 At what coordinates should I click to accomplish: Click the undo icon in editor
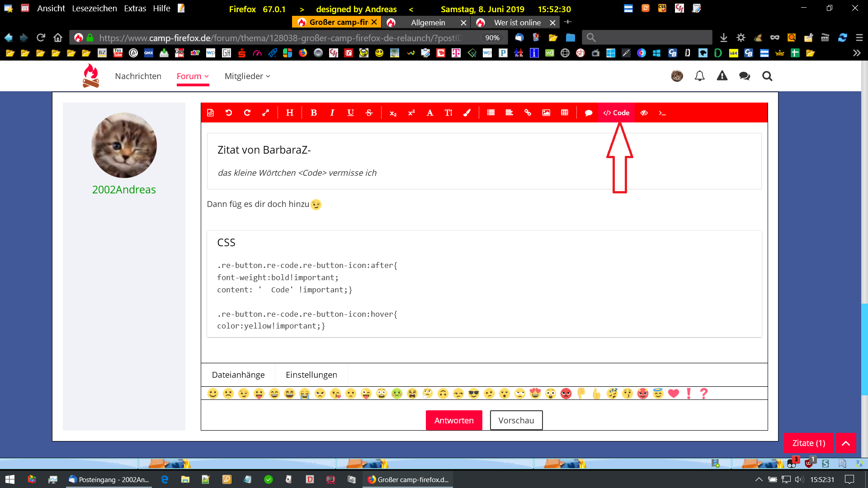point(229,113)
